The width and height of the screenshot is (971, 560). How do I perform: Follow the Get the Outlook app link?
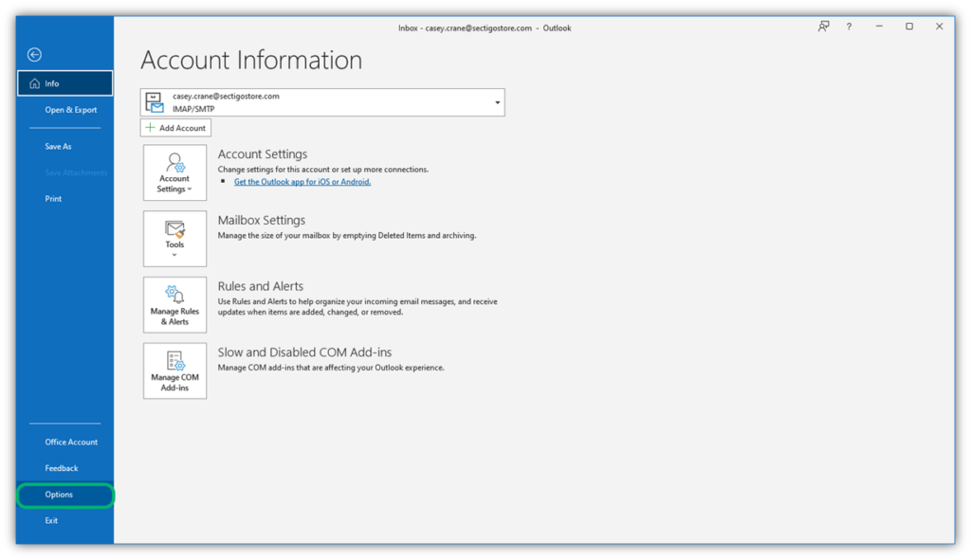[x=302, y=182]
